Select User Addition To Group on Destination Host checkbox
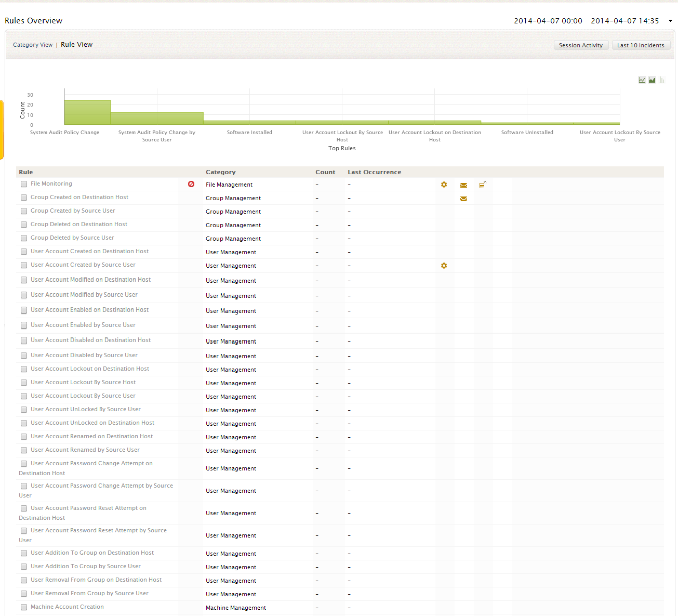Viewport: 678px width, 616px height. point(24,553)
